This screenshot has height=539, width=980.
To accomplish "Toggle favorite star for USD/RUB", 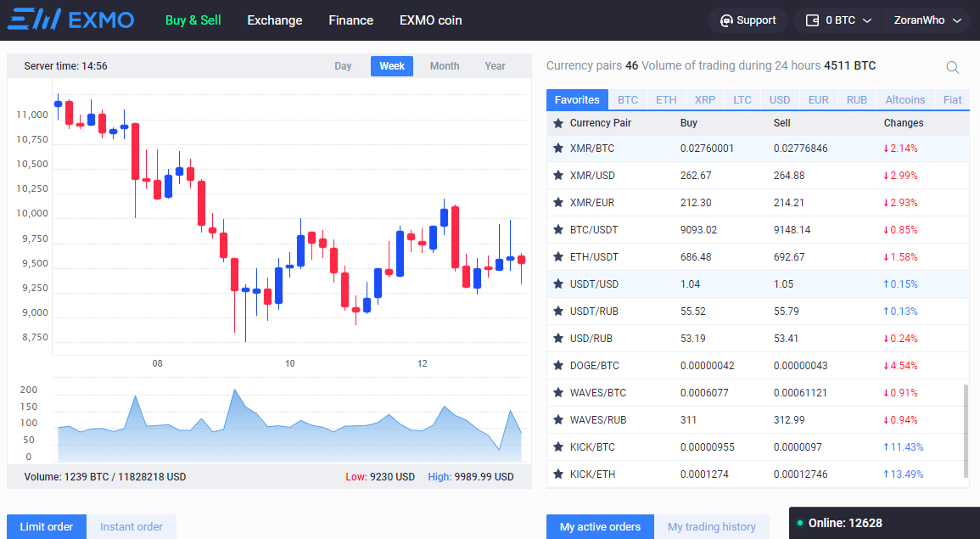I will pos(558,339).
